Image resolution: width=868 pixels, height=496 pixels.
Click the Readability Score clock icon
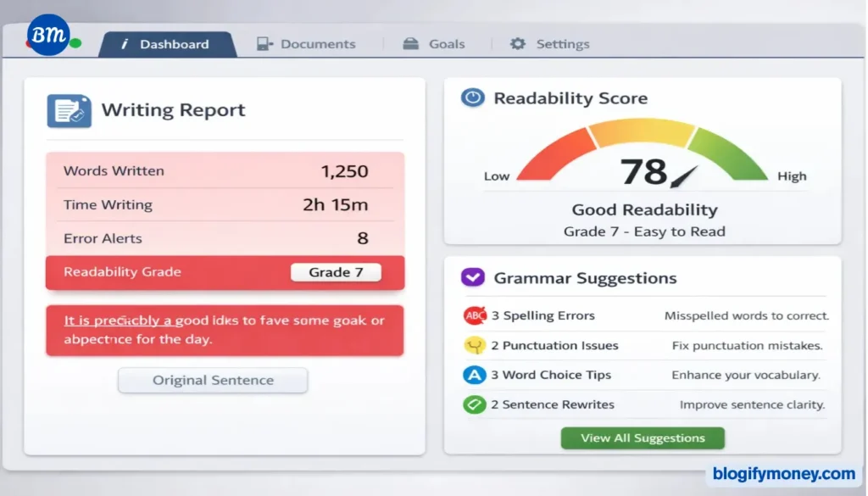[473, 98]
